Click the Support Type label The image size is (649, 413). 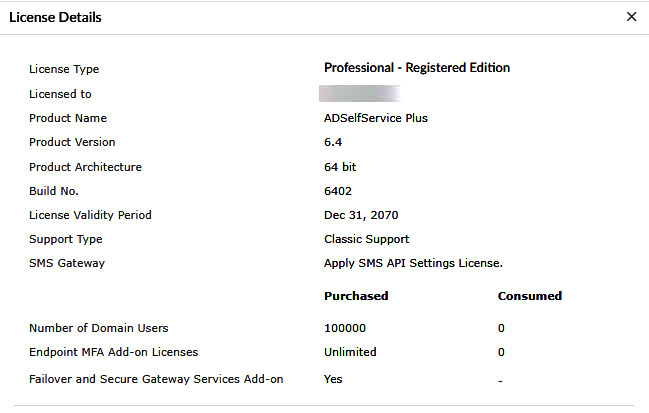(65, 239)
